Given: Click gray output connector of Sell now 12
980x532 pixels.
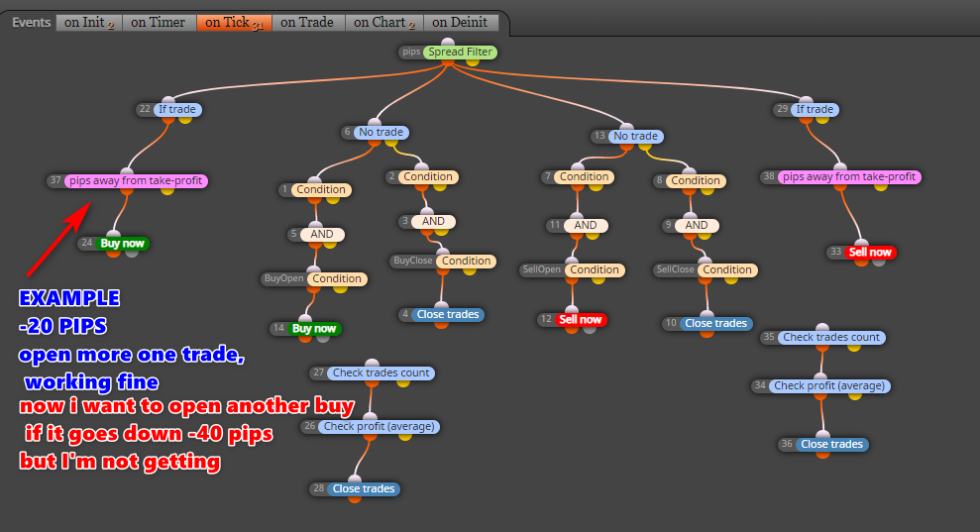Looking at the screenshot, I should pyautogui.click(x=590, y=329).
